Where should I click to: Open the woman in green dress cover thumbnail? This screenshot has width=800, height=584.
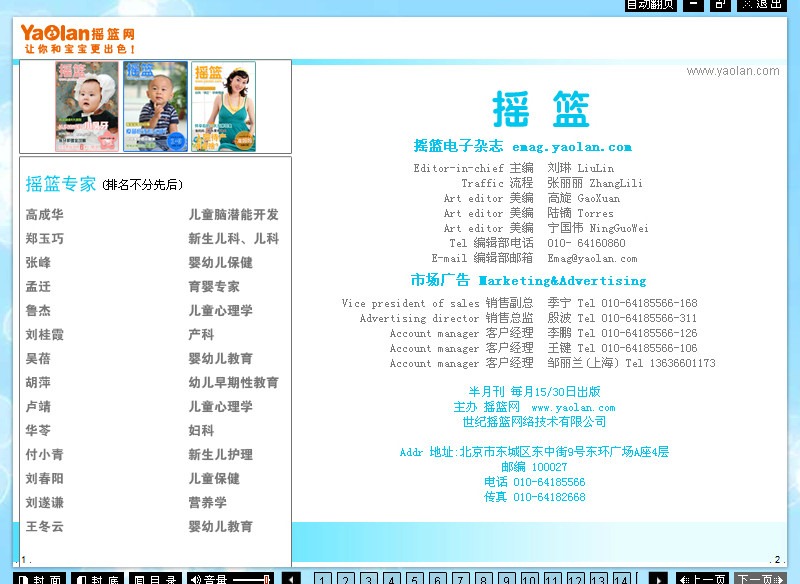(223, 106)
